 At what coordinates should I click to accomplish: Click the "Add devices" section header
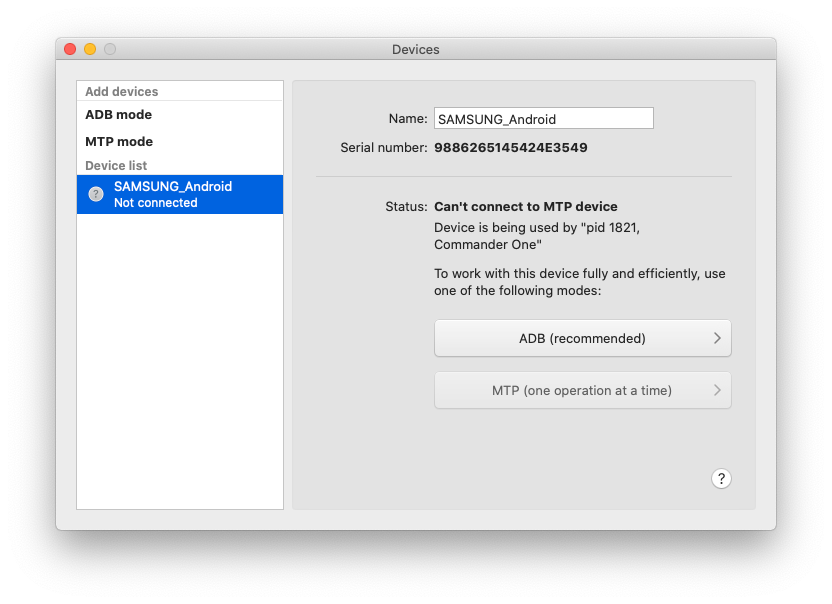point(122,91)
